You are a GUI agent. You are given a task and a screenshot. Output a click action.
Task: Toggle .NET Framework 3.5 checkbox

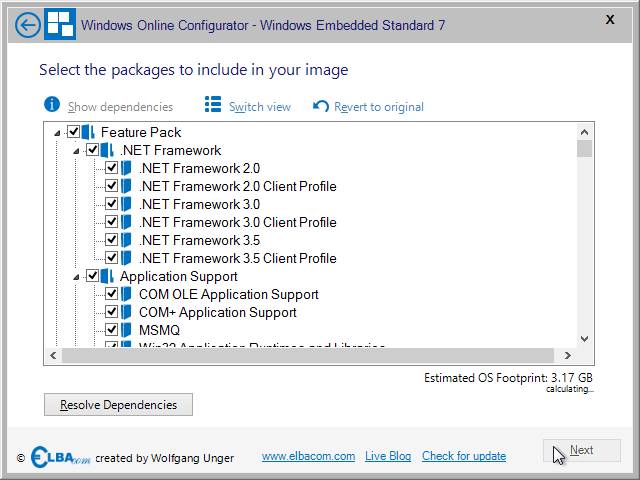(111, 239)
